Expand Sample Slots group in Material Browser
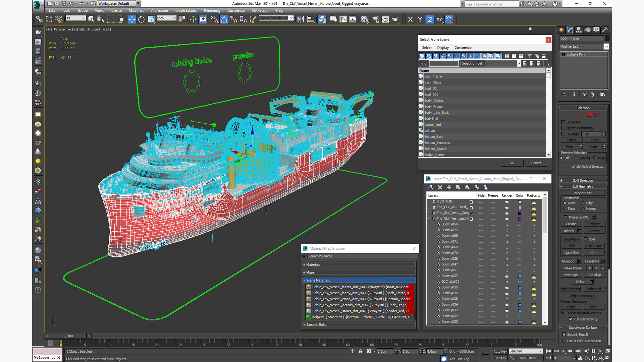The image size is (644, 362). (359, 325)
